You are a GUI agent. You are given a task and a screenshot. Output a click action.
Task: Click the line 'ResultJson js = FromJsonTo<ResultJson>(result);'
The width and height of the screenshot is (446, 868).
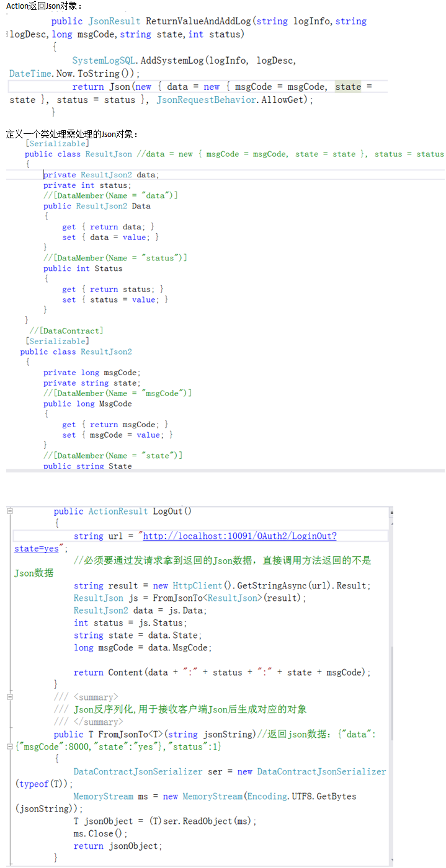(190, 598)
